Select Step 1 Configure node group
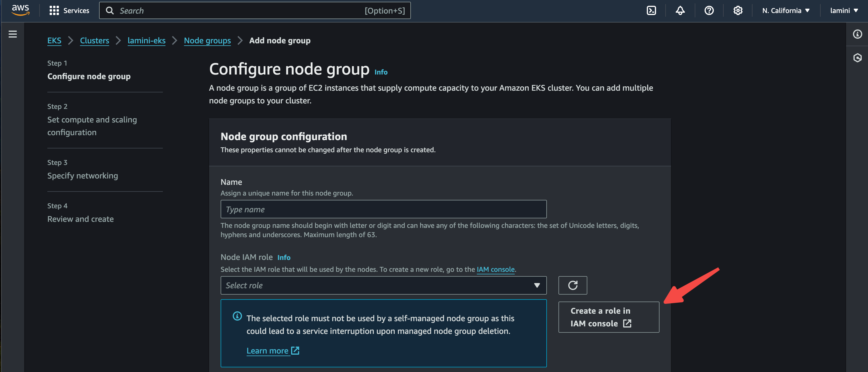Screen dimensions: 868x372 [x=89, y=76]
